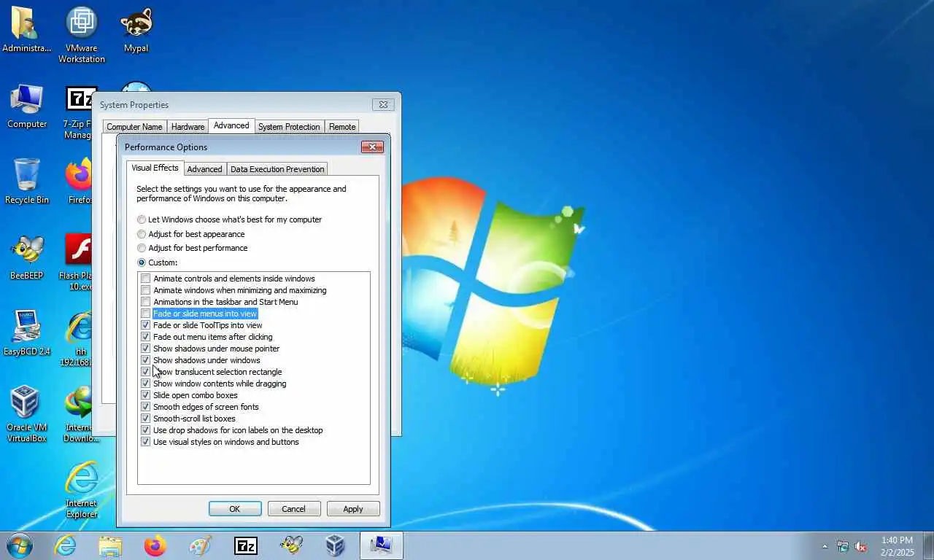
Task: Open Computer Name tab in System Properties
Action: tap(134, 127)
